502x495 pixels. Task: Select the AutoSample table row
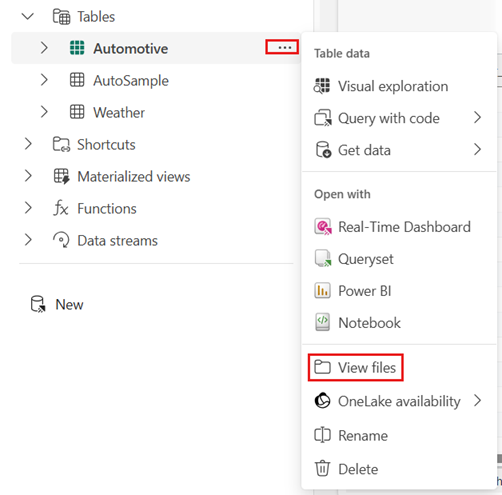click(x=156, y=80)
